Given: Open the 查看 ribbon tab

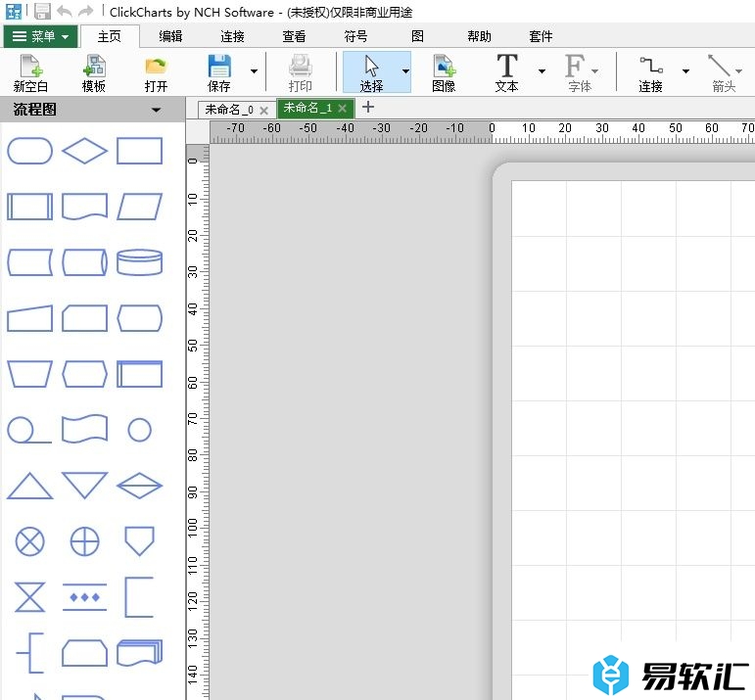Looking at the screenshot, I should 294,36.
